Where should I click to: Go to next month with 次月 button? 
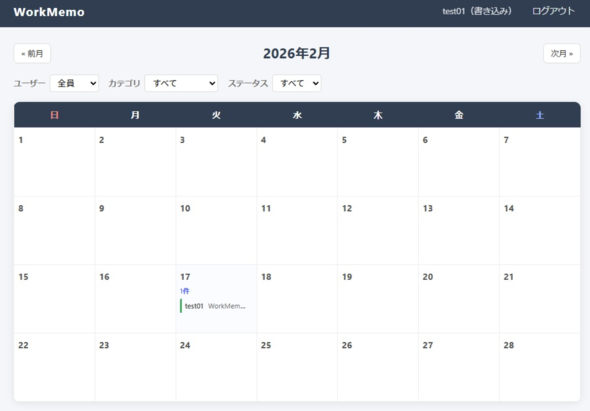click(561, 53)
